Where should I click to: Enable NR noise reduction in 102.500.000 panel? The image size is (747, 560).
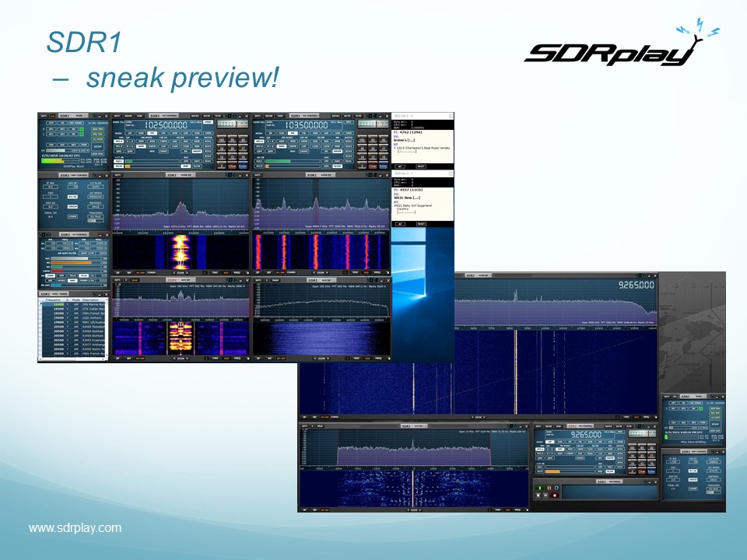point(185,152)
